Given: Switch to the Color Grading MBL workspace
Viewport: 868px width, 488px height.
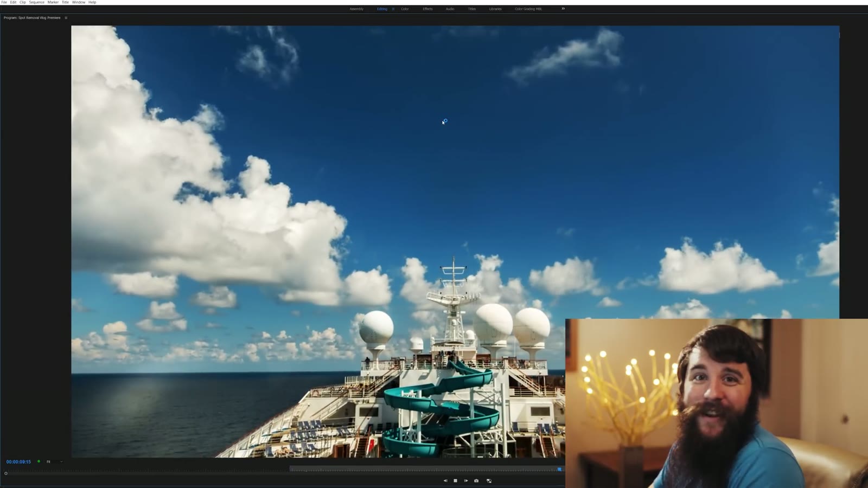Looking at the screenshot, I should coord(528,9).
